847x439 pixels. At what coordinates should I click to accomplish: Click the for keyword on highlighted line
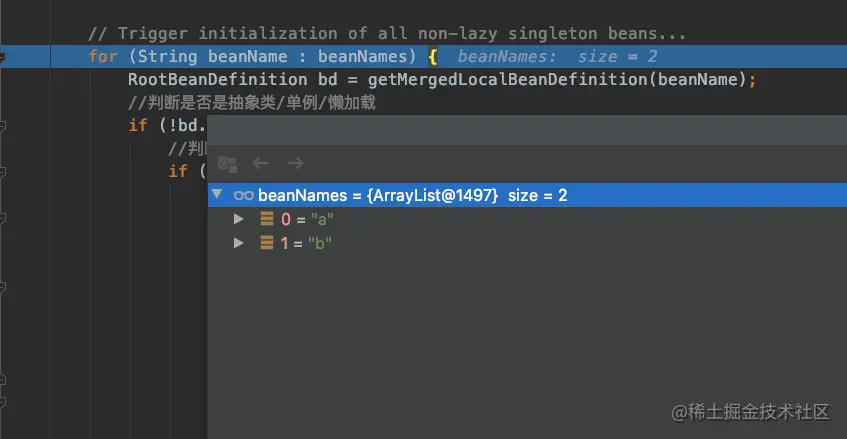(x=103, y=57)
